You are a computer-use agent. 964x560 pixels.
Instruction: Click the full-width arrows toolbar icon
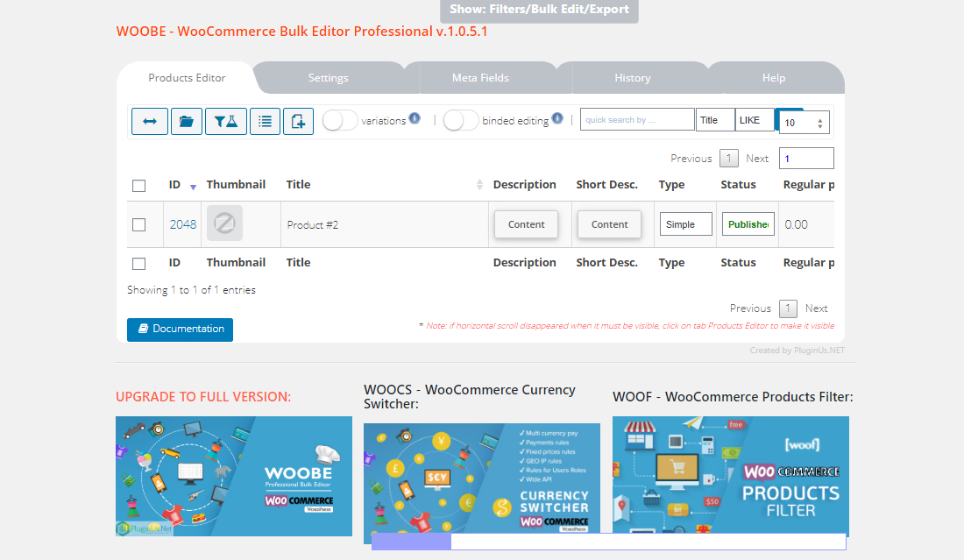click(149, 121)
